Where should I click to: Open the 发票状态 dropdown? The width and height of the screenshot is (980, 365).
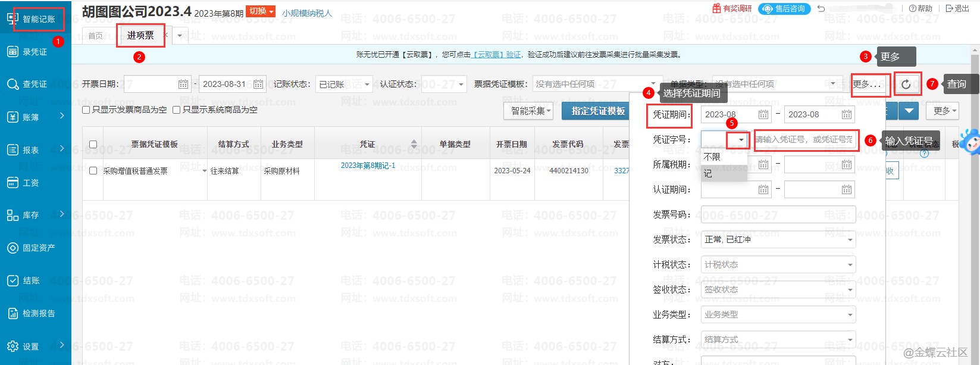(778, 240)
